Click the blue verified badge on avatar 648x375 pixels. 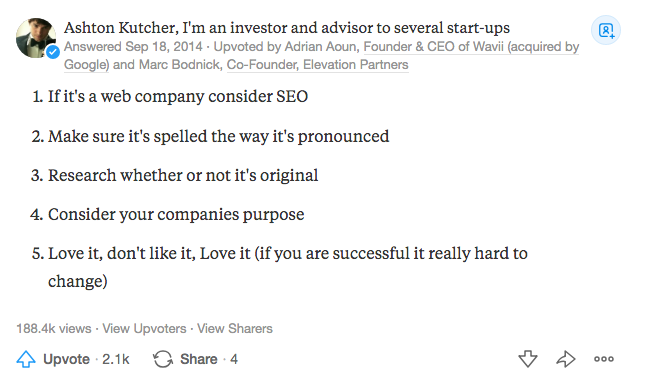point(52,52)
